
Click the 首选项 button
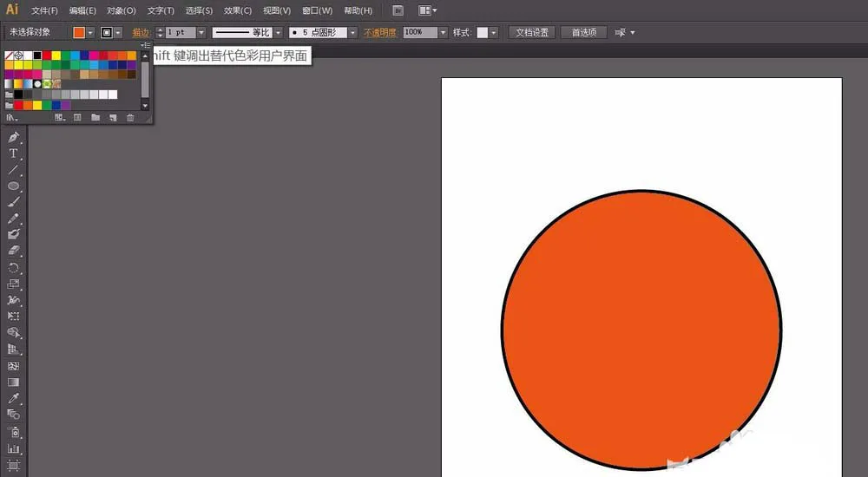pos(584,33)
